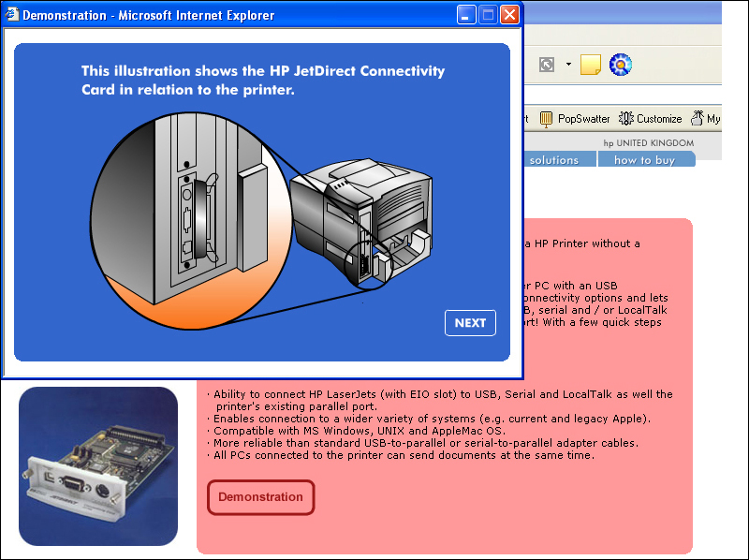Screen dimensions: 749x560
Task: Click the red Demonstration button
Action: coord(260,497)
